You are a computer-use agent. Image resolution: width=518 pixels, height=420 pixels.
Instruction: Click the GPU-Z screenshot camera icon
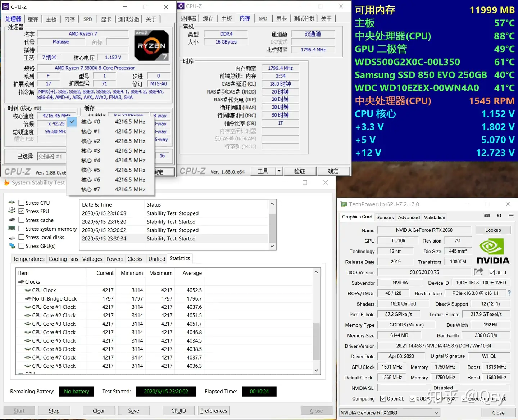pos(487,216)
